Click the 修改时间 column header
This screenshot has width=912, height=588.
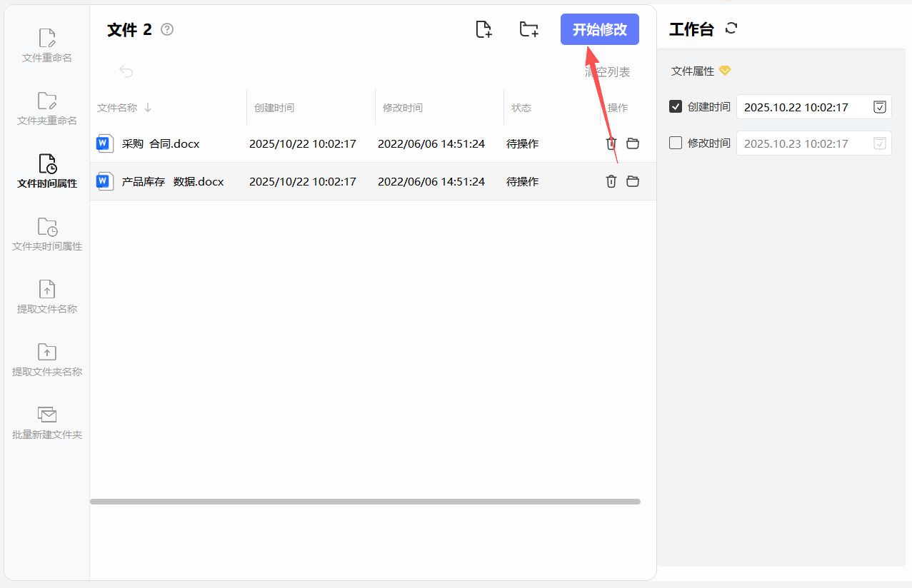tap(403, 108)
